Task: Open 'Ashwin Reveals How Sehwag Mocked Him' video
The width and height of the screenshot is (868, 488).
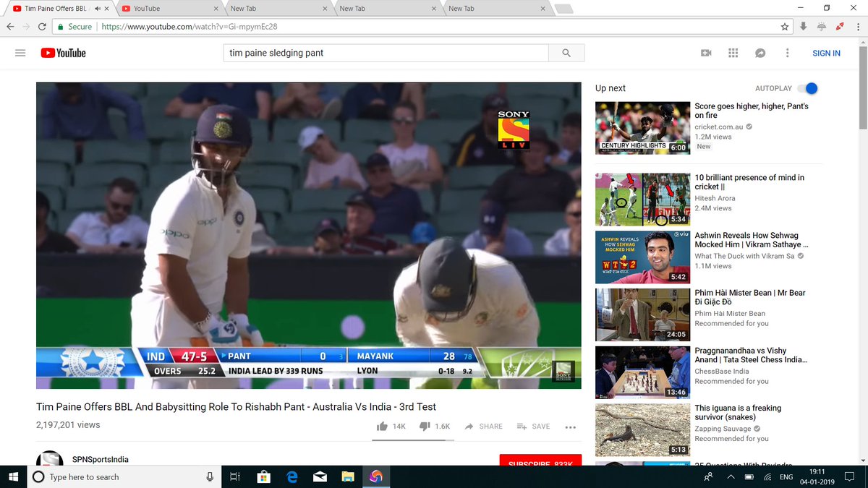Action: pyautogui.click(x=752, y=240)
